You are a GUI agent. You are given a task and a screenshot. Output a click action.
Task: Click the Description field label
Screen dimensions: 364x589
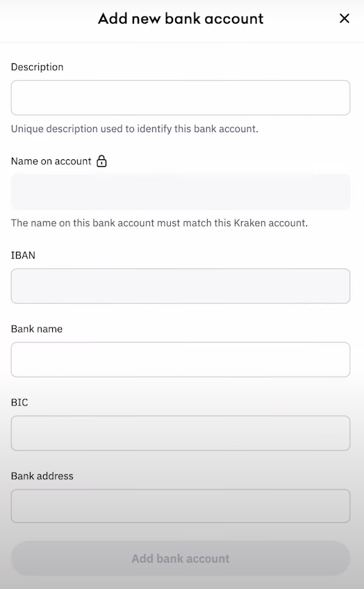[37, 67]
